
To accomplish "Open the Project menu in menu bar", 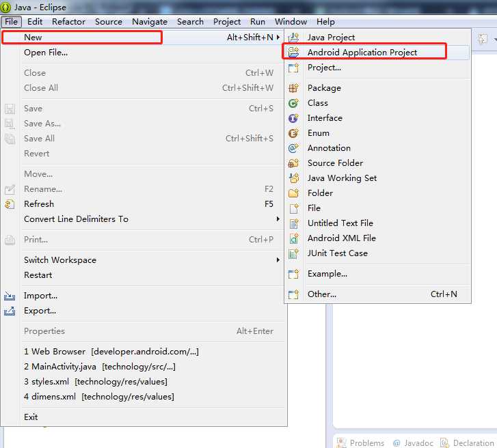I will (227, 22).
